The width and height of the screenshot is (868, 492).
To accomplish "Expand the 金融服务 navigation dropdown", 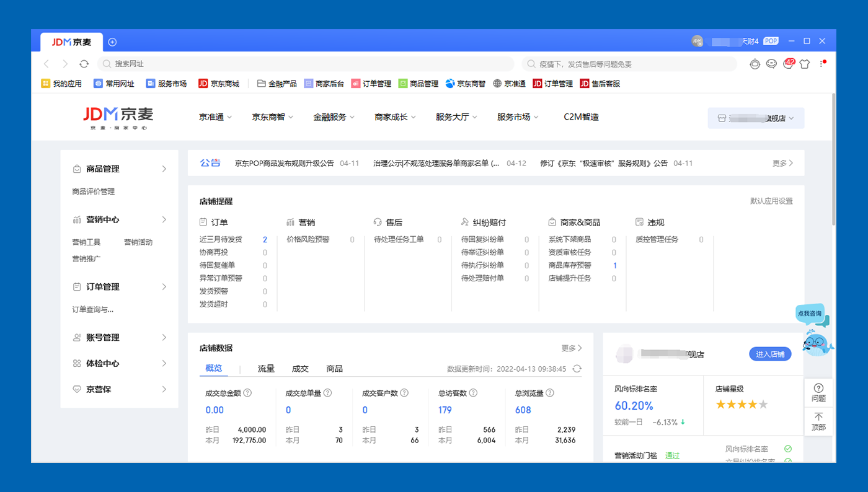I will pyautogui.click(x=334, y=117).
